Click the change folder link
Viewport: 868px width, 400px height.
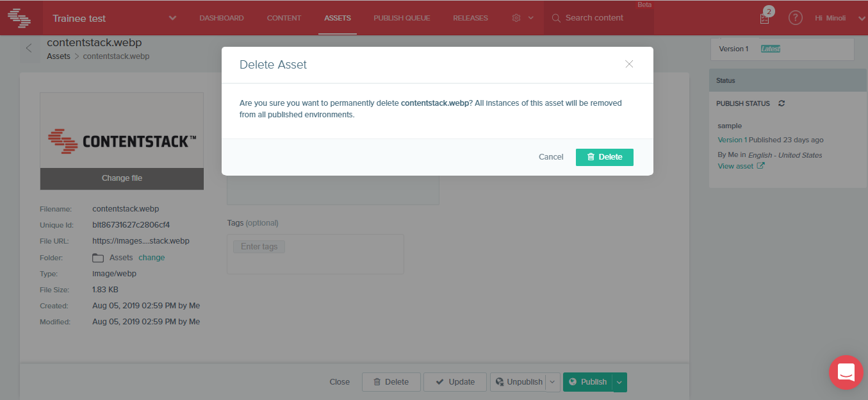(x=152, y=258)
